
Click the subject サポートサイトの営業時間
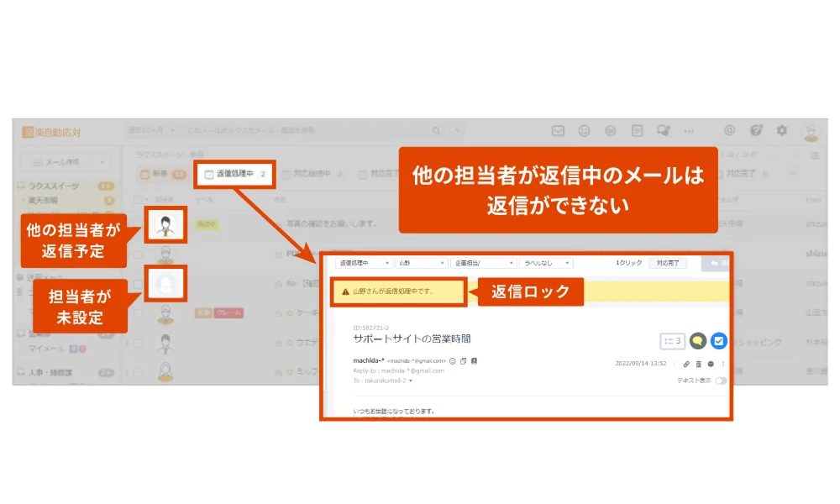412,339
